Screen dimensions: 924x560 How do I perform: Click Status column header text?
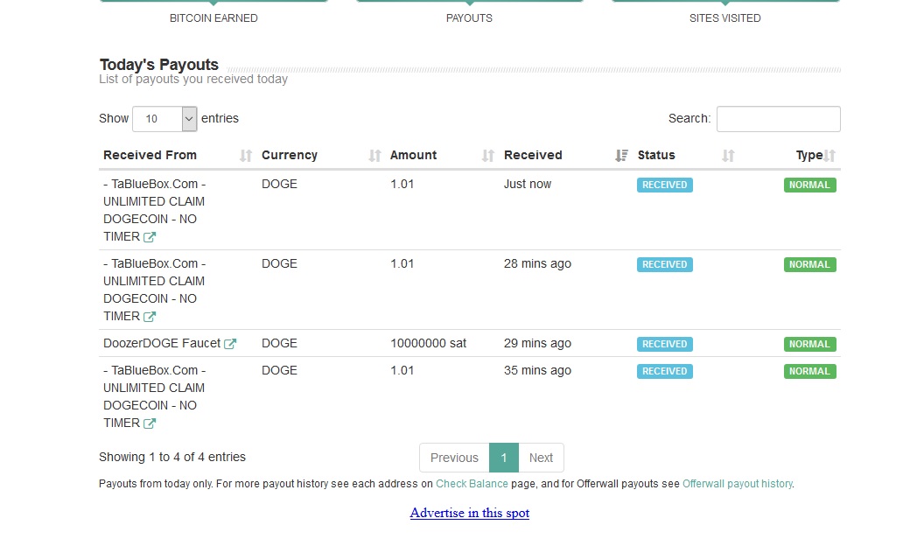coord(656,155)
